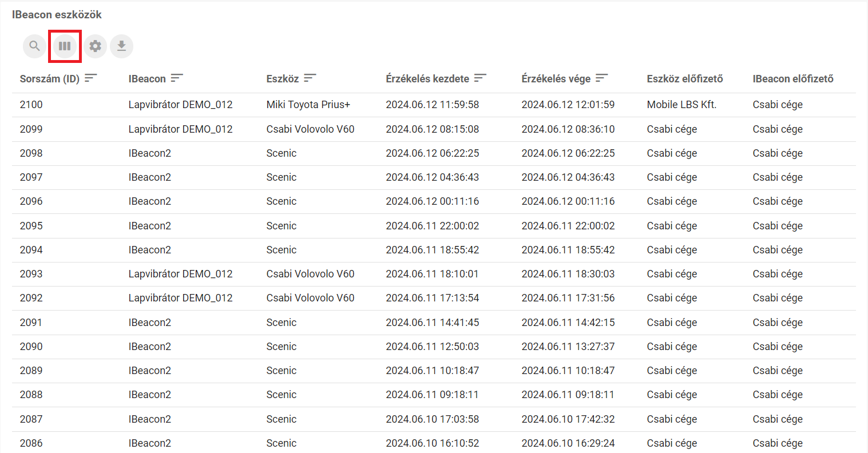Click the IBeacon előfizető column header
This screenshot has width=868, height=453.
point(792,79)
